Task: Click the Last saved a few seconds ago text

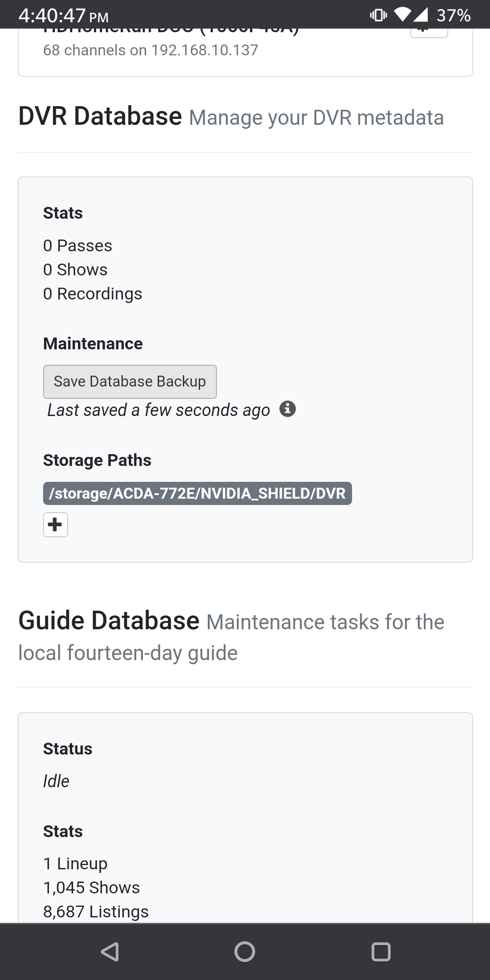Action: tap(158, 410)
